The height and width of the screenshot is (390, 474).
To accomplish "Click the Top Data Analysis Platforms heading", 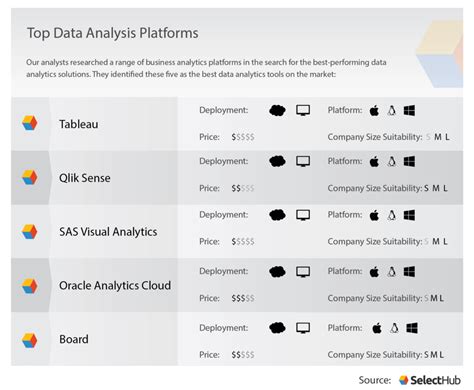I will point(113,33).
